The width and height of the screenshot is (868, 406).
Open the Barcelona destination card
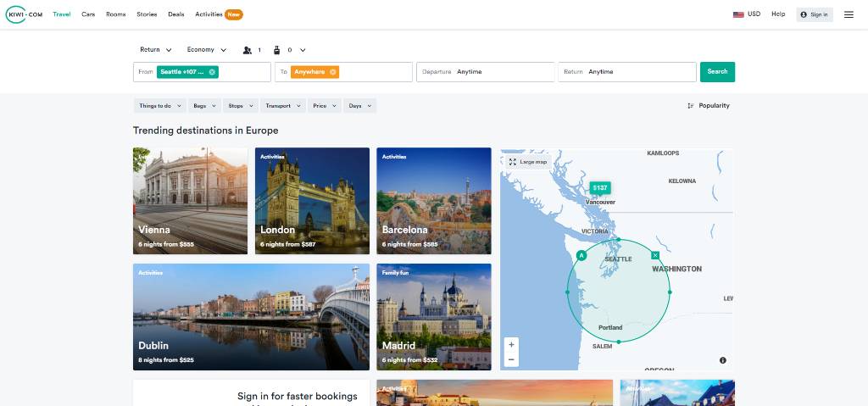pyautogui.click(x=434, y=201)
